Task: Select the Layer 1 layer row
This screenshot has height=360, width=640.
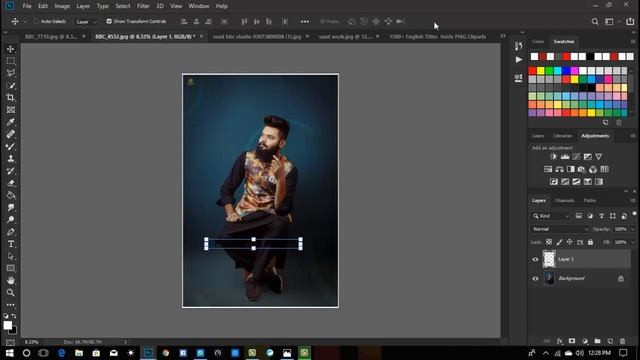Action: pos(580,259)
